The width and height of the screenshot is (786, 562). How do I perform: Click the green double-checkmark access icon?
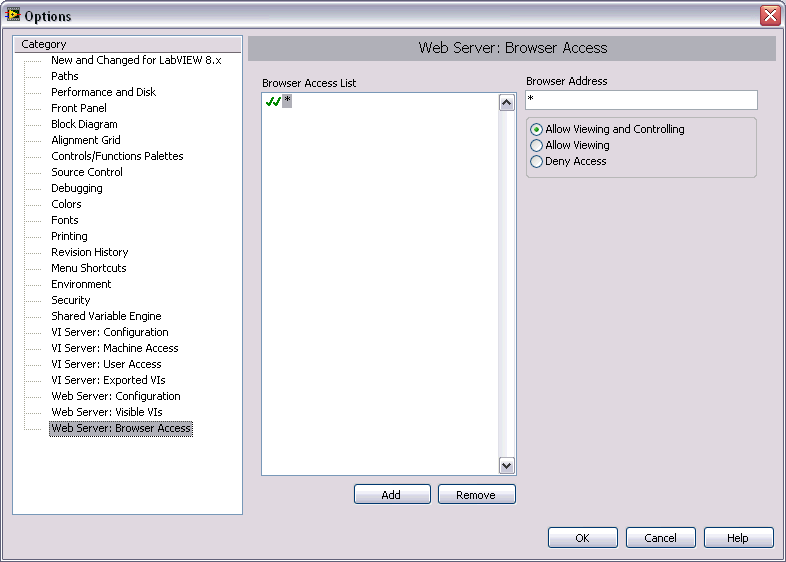[272, 101]
